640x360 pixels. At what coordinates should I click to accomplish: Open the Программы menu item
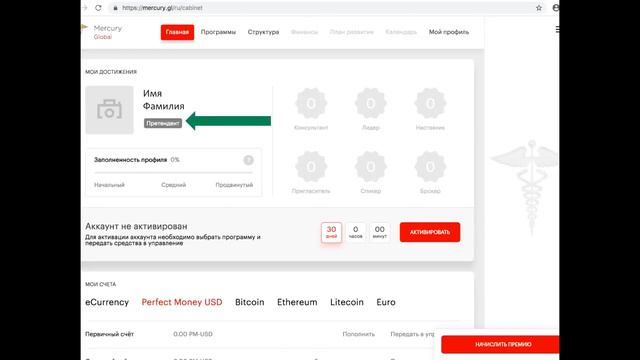(x=218, y=32)
